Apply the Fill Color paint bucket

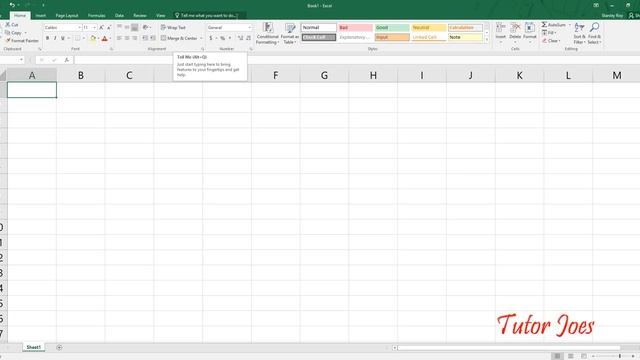pyautogui.click(x=93, y=38)
